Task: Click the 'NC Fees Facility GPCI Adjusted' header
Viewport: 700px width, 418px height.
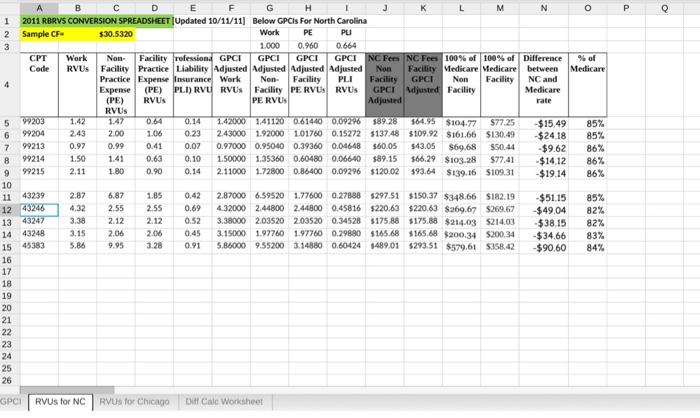Action: tap(423, 85)
